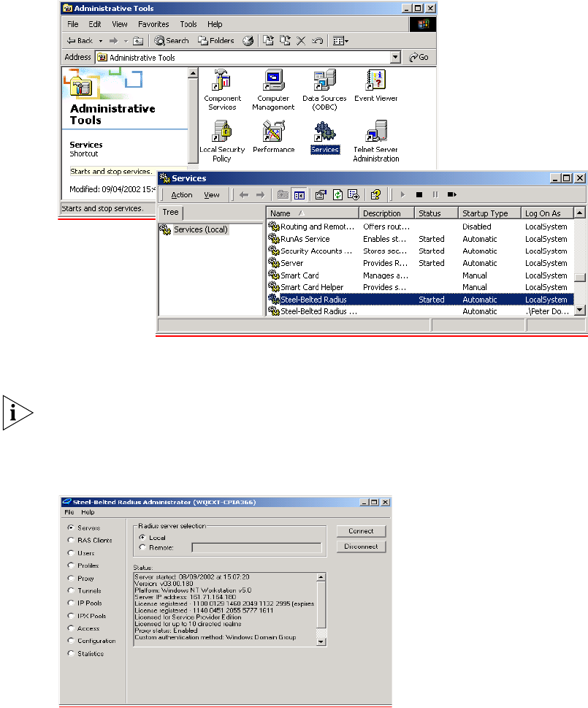The image size is (588, 708).
Task: Click the Up folder toolbar icon
Action: point(138,41)
